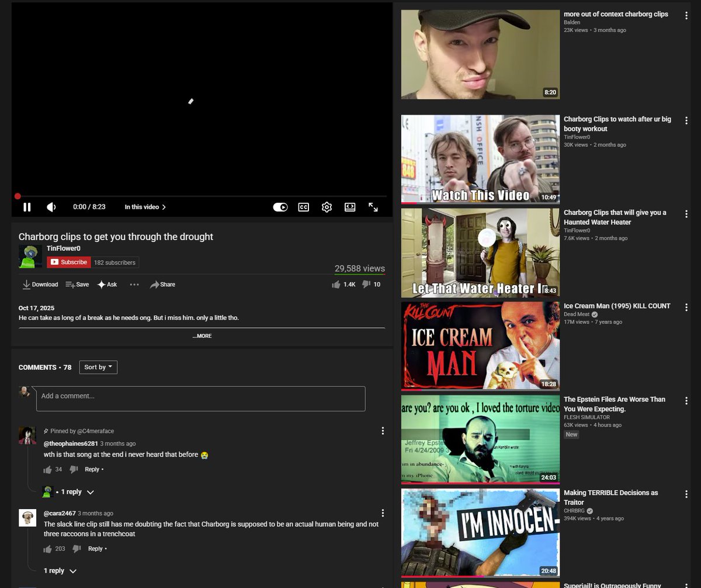Open the comments Sort by dropdown
This screenshot has width=701, height=588.
[x=98, y=367]
